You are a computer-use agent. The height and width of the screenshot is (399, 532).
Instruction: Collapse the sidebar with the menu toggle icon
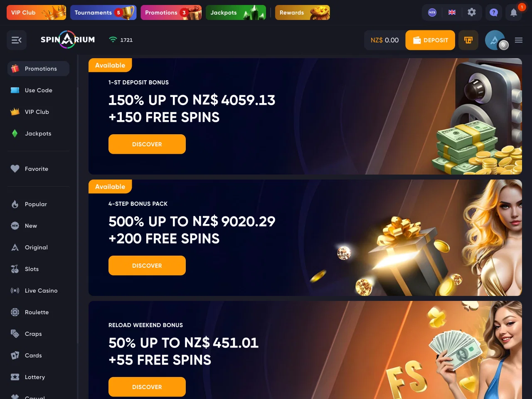point(17,40)
